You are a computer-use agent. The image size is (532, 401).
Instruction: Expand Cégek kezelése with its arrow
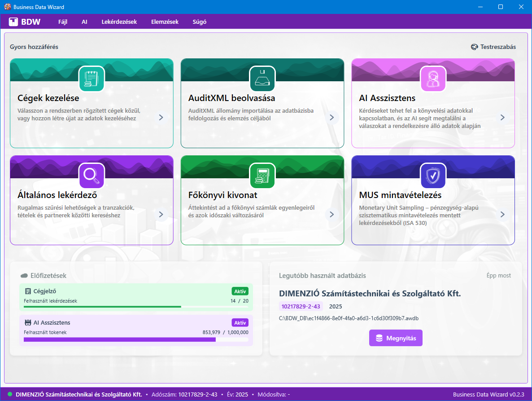tap(161, 118)
